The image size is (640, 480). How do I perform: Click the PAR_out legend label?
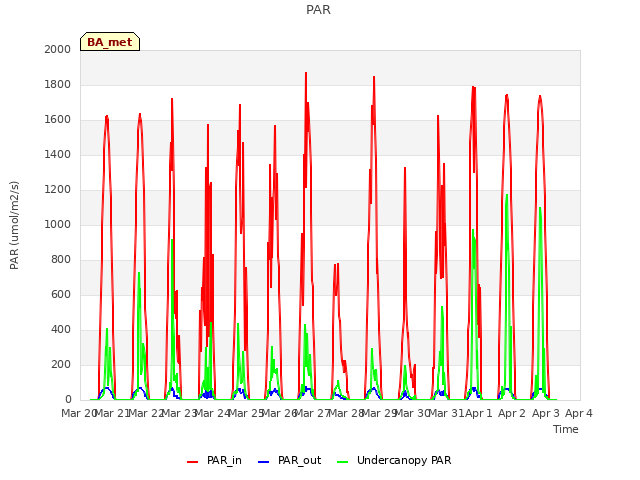tap(299, 460)
